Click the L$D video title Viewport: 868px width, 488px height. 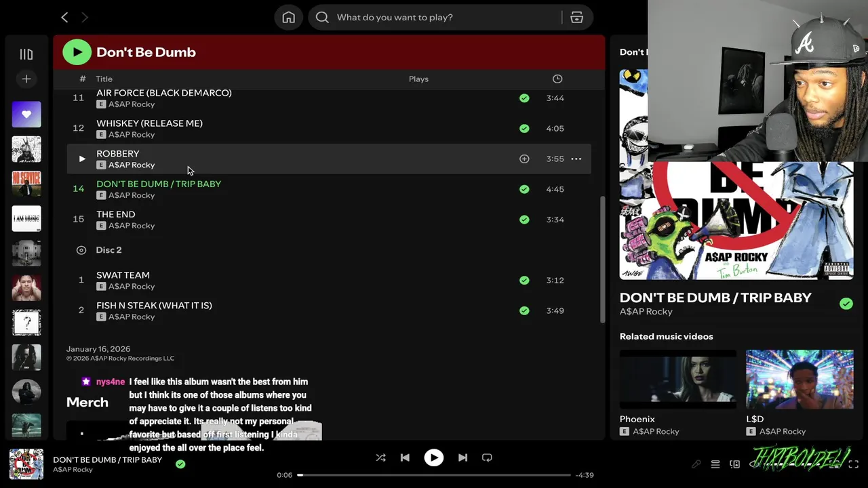755,419
